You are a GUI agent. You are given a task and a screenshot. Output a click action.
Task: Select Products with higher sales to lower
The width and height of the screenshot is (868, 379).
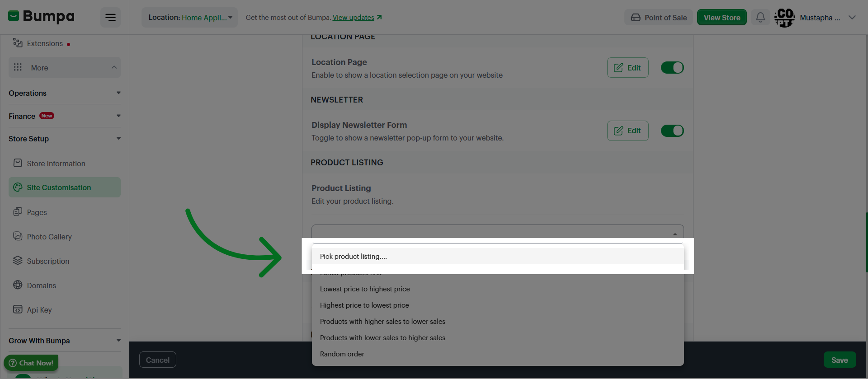coord(498,321)
